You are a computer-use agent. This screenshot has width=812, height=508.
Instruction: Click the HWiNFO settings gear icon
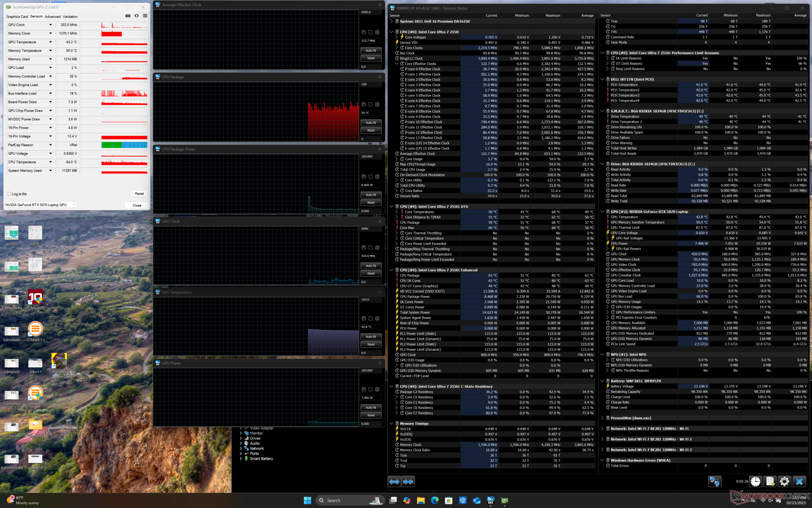point(784,481)
